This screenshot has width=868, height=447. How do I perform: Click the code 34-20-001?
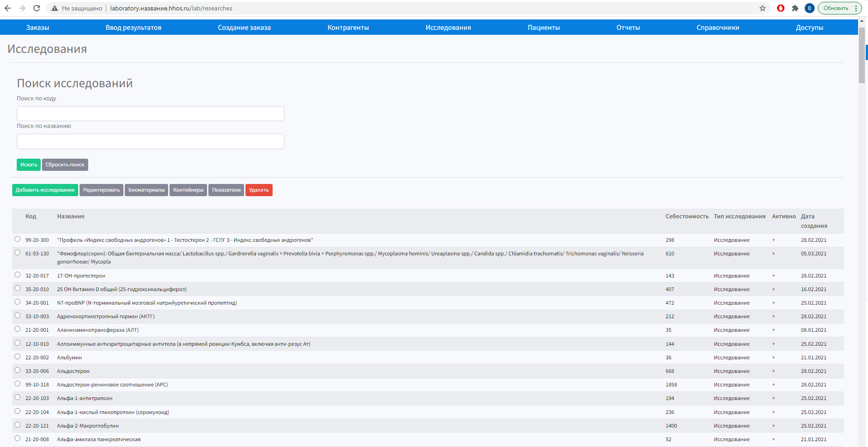[37, 303]
